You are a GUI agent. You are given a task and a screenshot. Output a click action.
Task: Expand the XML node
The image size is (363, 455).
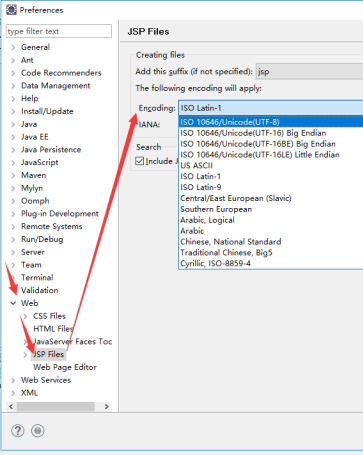(13, 393)
